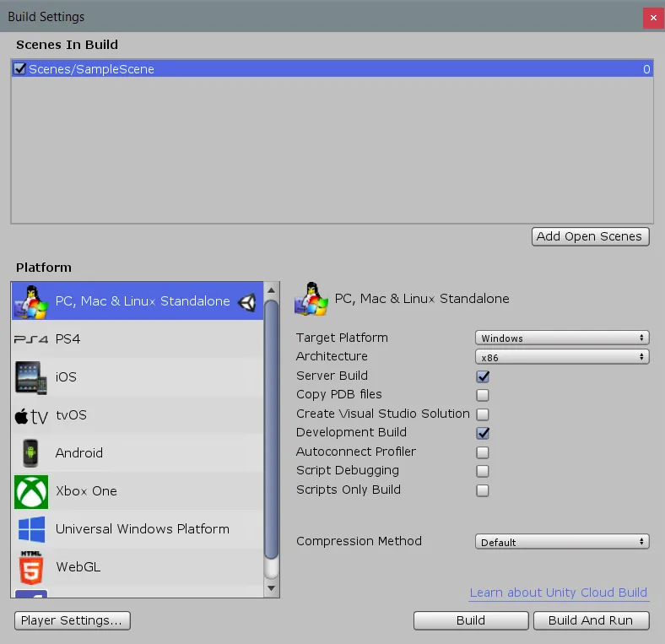Click the PC, Mac & Linux Standalone icon
This screenshot has height=644, width=665.
point(31,301)
